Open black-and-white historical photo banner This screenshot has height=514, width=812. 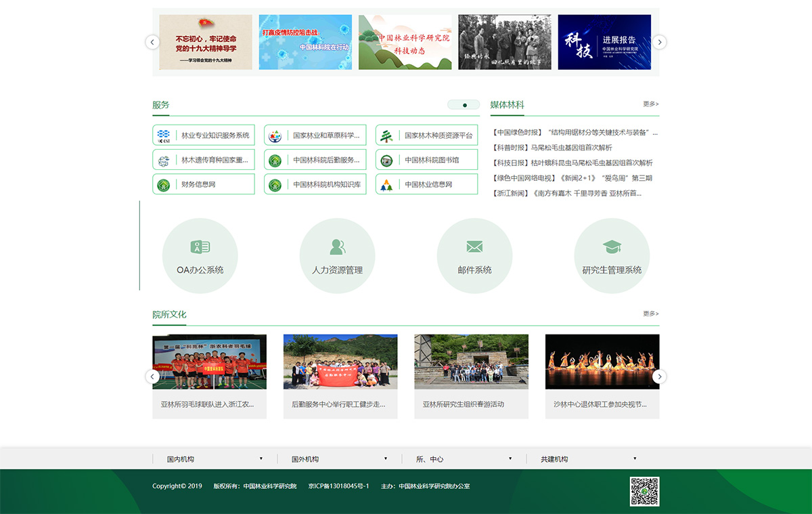coord(505,42)
